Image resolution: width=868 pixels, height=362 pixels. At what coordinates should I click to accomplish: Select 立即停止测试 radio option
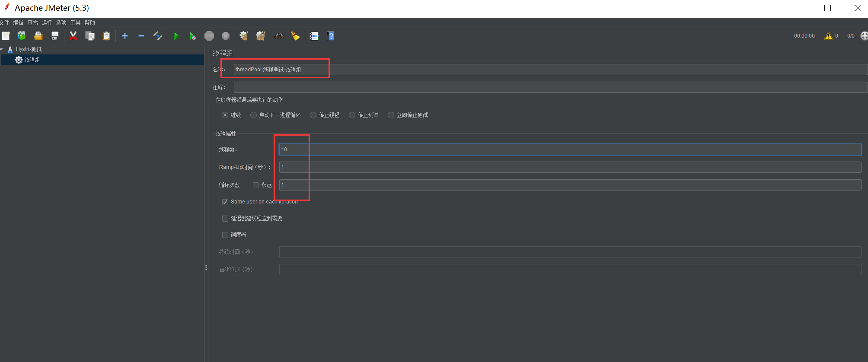tap(391, 115)
